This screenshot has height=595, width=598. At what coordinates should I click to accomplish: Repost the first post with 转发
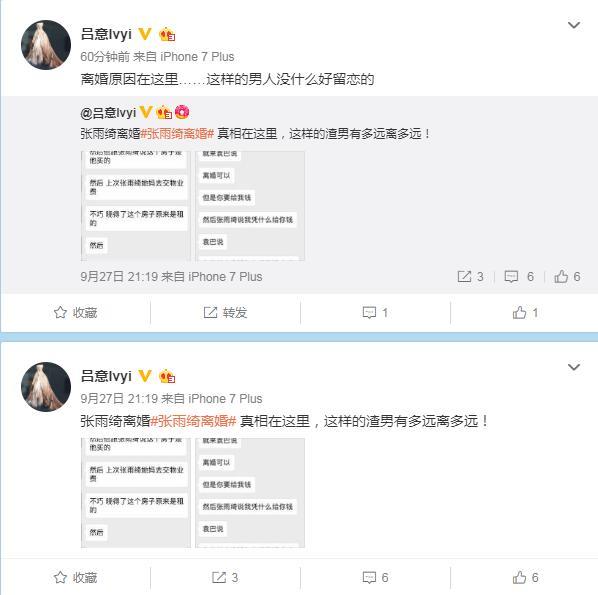coord(225,313)
